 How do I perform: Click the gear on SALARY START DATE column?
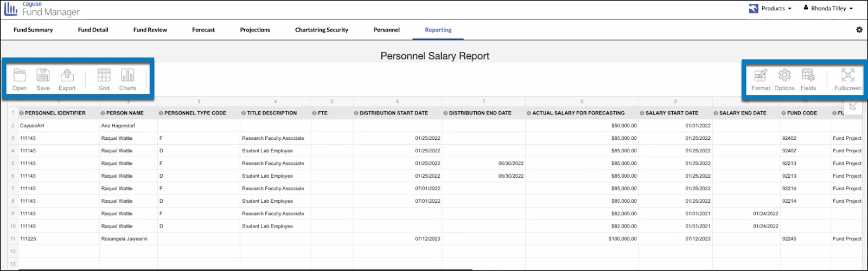642,113
